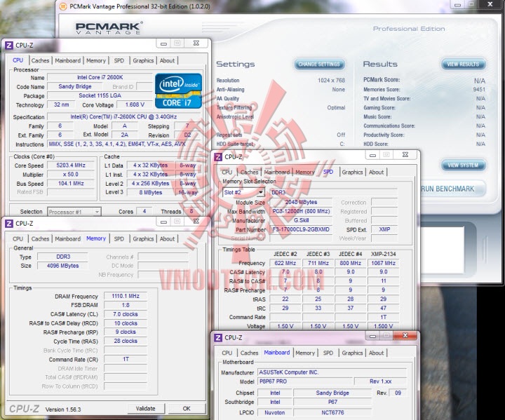Image resolution: width=505 pixels, height=420 pixels.
Task: Click the DRAM Frequency value '1110.1 MHz'
Action: coord(126,296)
